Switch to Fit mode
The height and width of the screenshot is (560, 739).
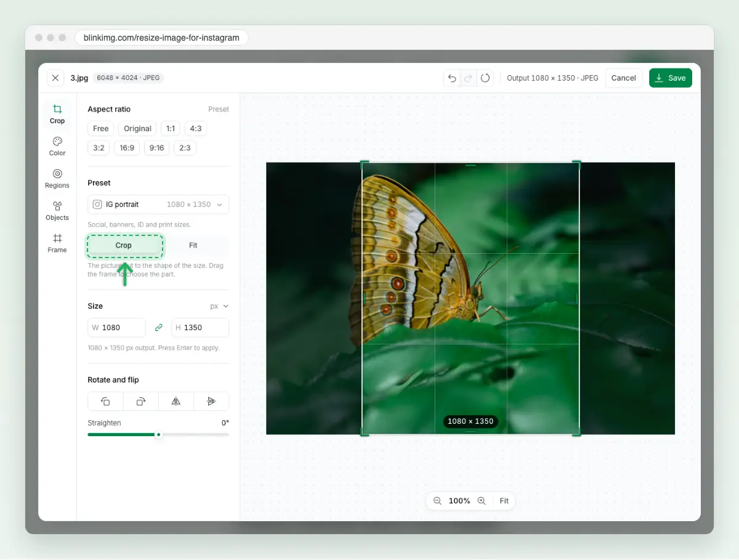pyautogui.click(x=193, y=245)
